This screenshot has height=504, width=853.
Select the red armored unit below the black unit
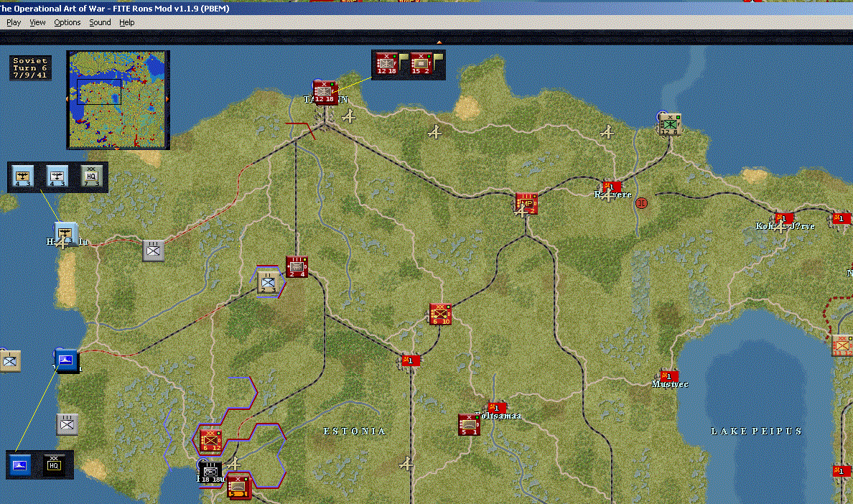[239, 487]
